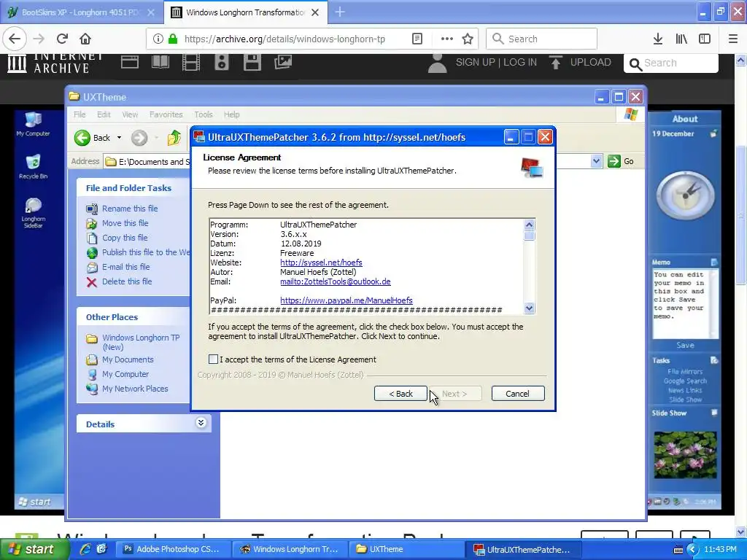The width and height of the screenshot is (747, 560).
Task: Go to the browser home page
Action: click(85, 39)
